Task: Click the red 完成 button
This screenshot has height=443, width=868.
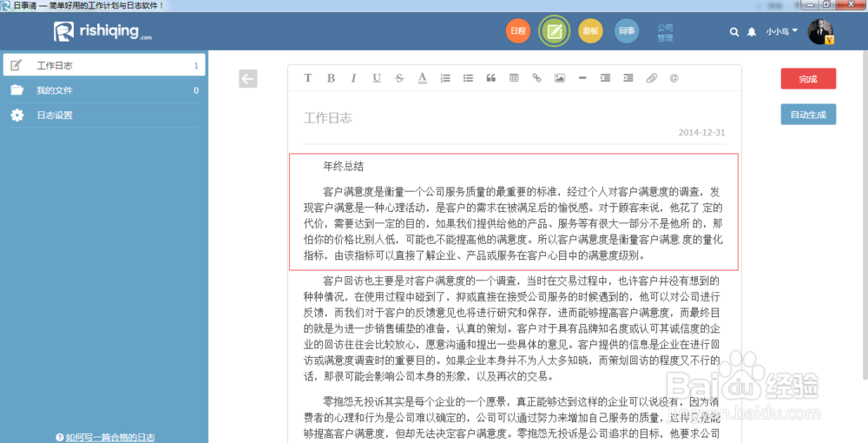Action: pos(808,79)
